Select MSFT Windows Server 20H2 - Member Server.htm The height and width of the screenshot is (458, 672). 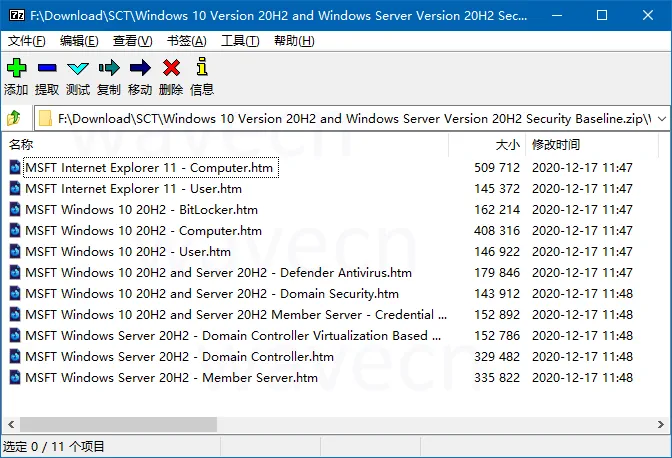coord(171,377)
